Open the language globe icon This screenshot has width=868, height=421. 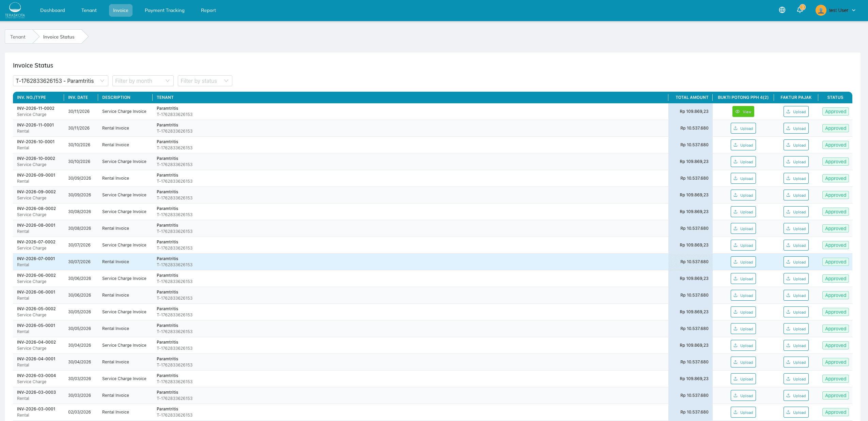point(782,10)
